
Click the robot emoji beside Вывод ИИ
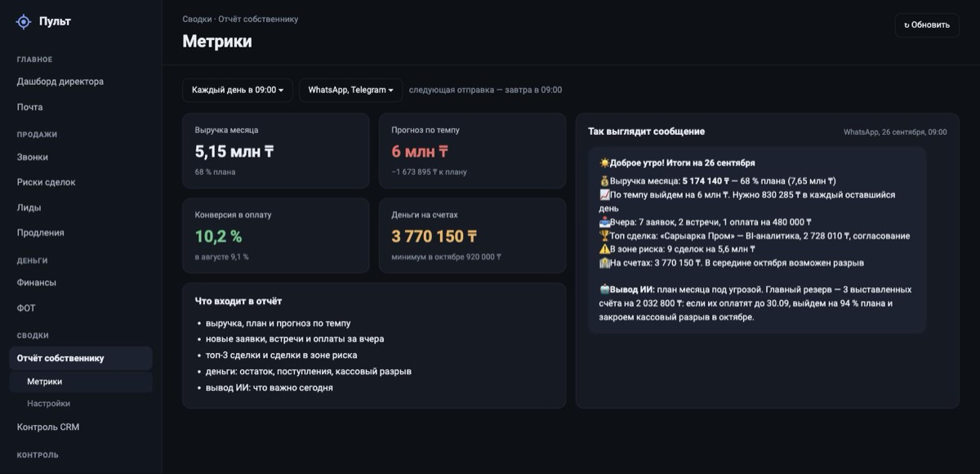pos(604,289)
